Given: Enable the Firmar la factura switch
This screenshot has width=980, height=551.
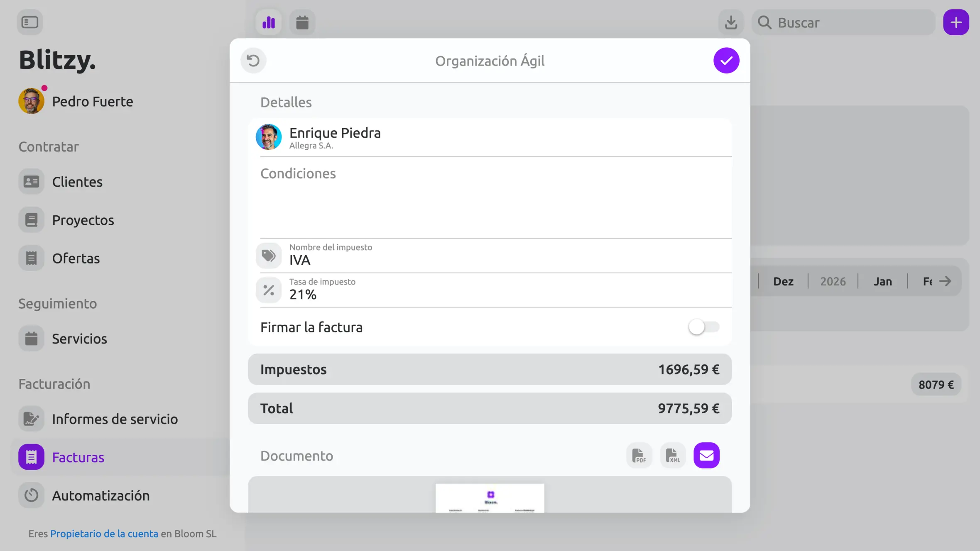Looking at the screenshot, I should (704, 327).
